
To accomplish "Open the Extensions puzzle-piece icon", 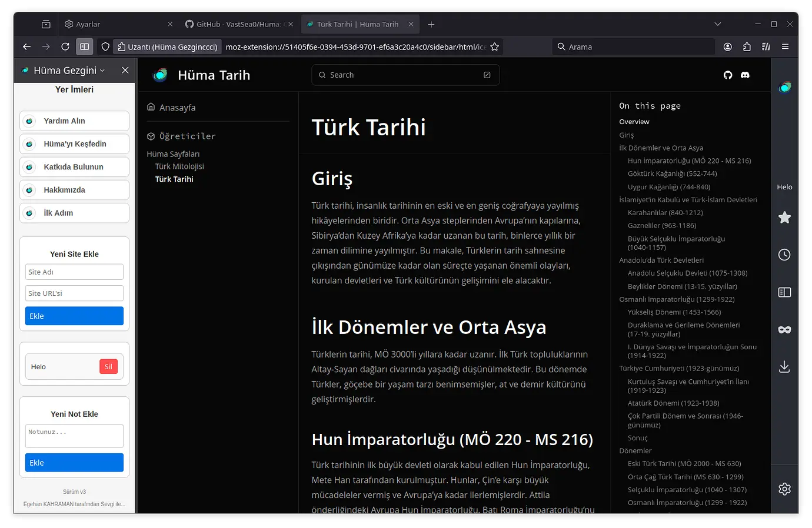I will (747, 46).
